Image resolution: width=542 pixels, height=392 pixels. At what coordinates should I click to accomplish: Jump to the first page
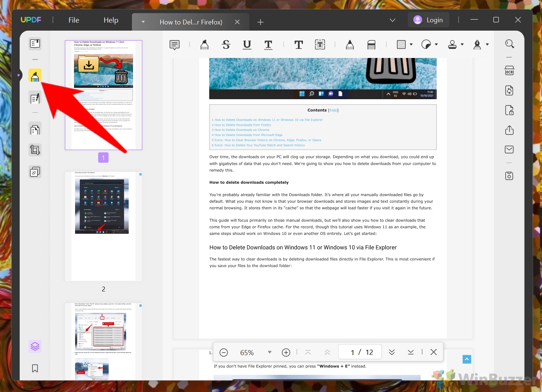tap(308, 352)
